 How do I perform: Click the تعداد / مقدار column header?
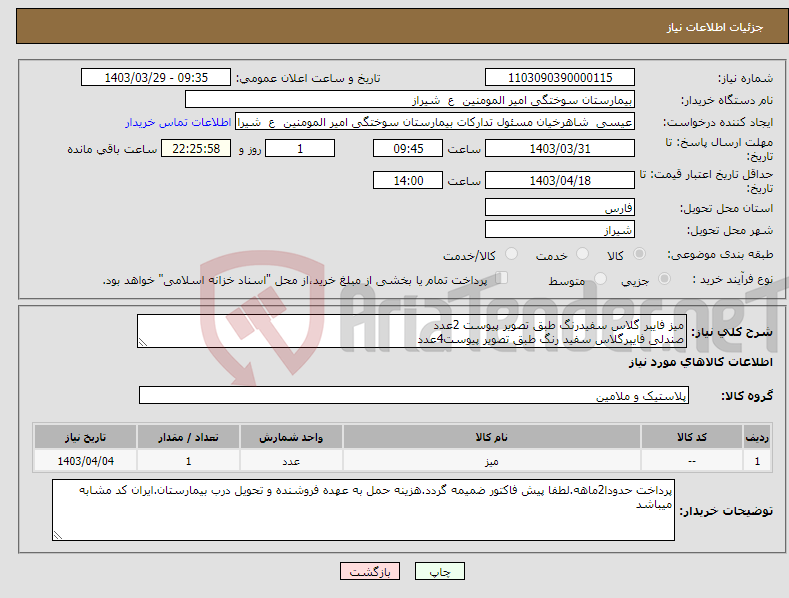pos(188,437)
